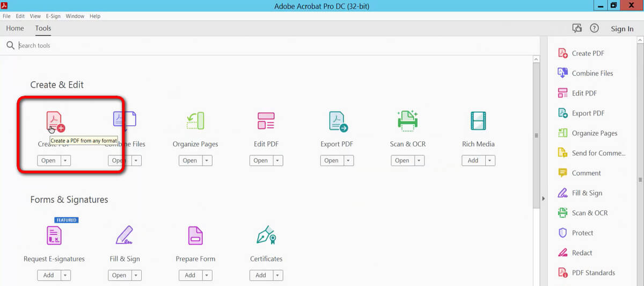The height and width of the screenshot is (286, 644).
Task: Open the Certificates pen icon
Action: 266,235
